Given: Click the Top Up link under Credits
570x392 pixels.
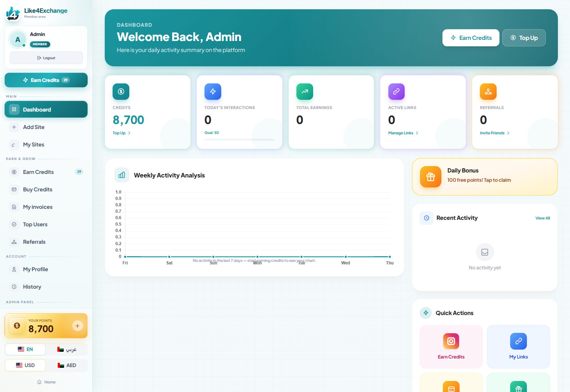Looking at the screenshot, I should point(121,133).
